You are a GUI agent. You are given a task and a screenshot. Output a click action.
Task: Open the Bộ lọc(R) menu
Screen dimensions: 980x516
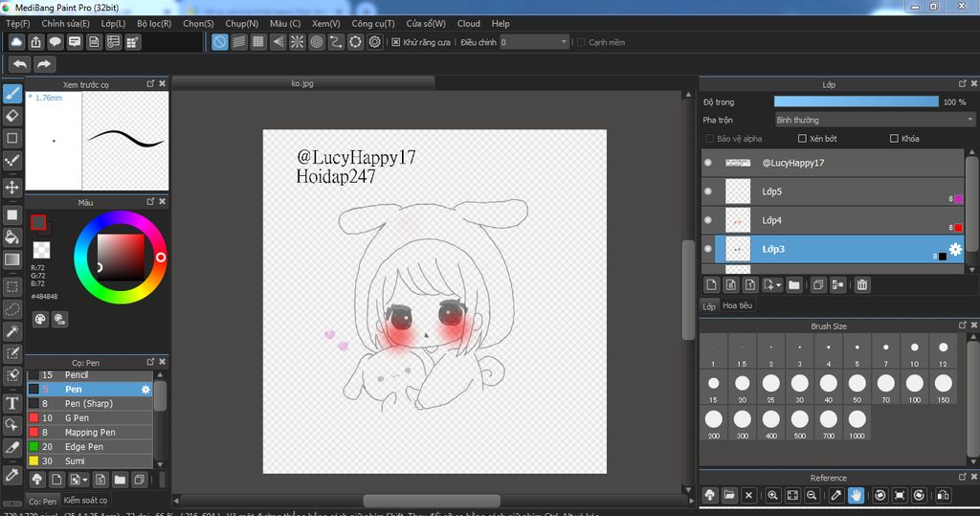[154, 23]
